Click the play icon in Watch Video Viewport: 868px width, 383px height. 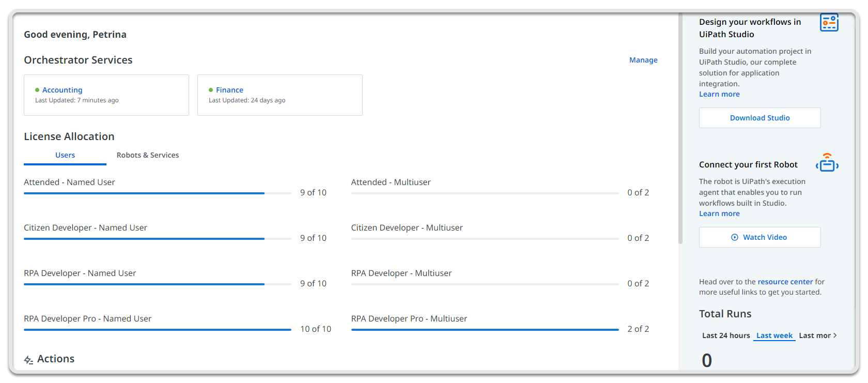click(x=735, y=237)
